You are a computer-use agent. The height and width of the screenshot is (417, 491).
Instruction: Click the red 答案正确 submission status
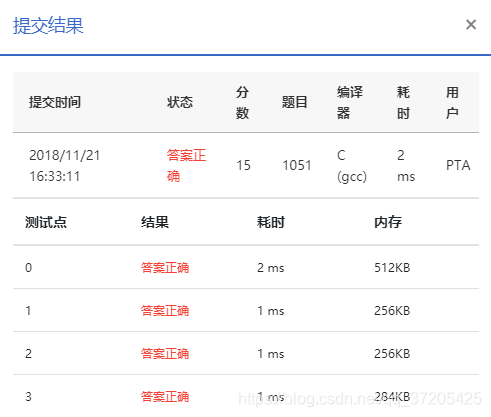pyautogui.click(x=186, y=166)
